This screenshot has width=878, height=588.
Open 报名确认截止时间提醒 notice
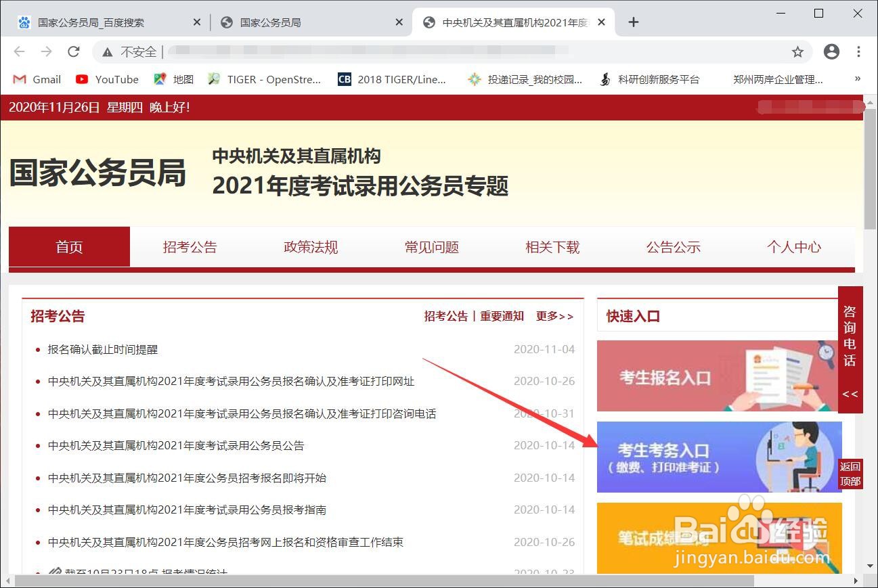click(103, 350)
